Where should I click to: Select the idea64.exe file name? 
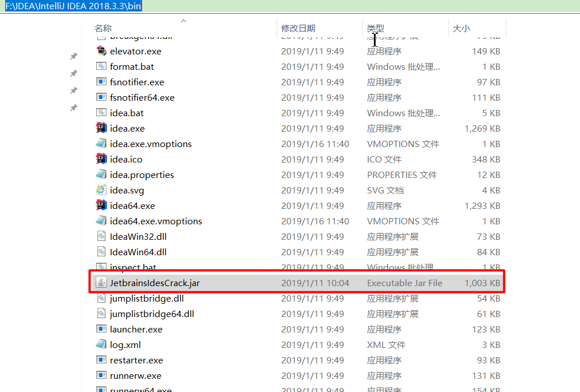click(x=132, y=205)
